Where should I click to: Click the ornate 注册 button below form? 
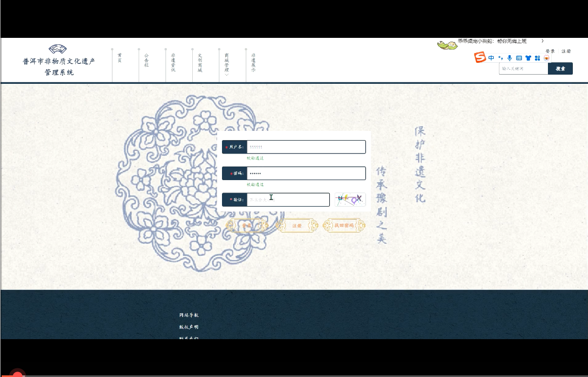297,226
